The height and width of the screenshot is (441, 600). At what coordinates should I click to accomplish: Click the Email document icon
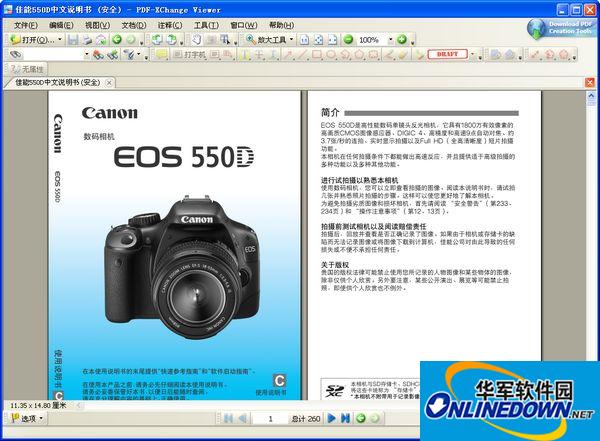coord(101,39)
